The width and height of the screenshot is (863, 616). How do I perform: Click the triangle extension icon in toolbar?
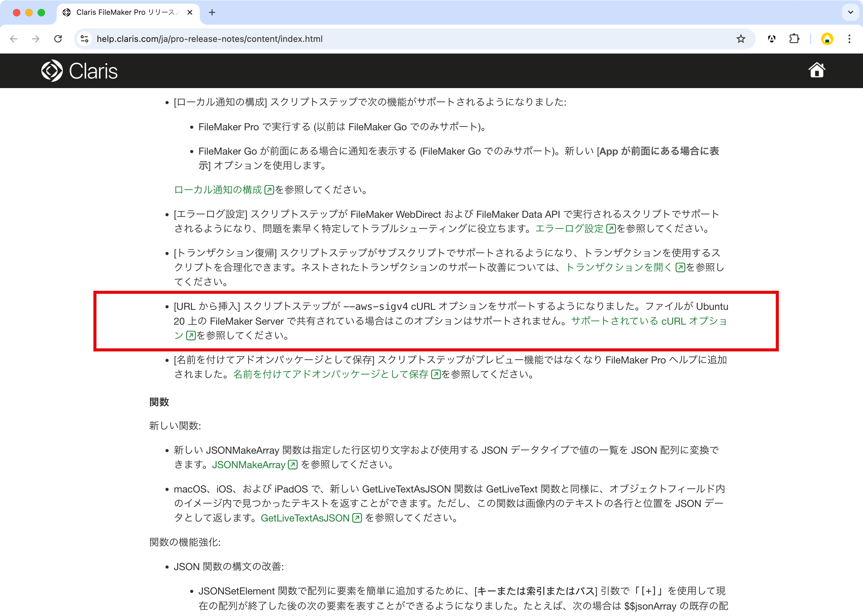771,39
